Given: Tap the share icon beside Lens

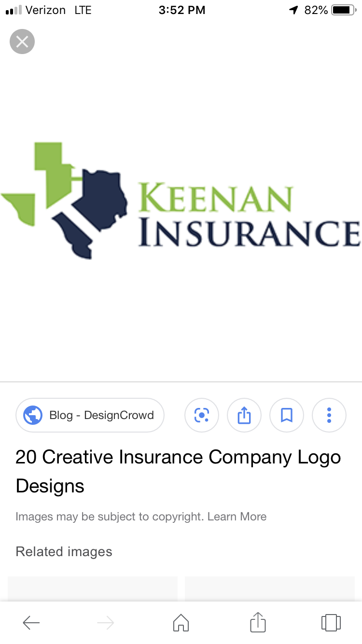Looking at the screenshot, I should click(x=244, y=415).
